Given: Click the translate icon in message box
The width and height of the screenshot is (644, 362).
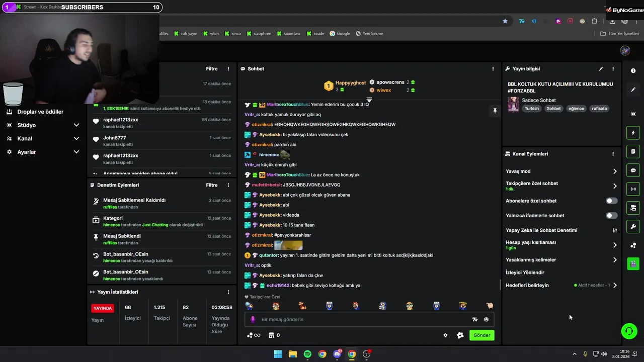Looking at the screenshot, I should 474,319.
